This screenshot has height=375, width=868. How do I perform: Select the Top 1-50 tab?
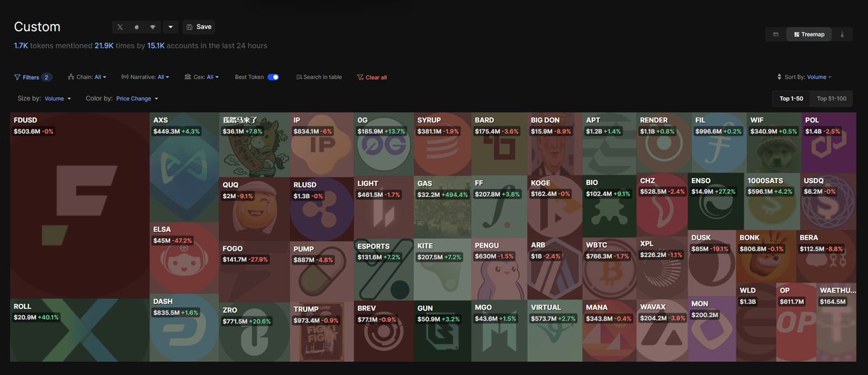[791, 98]
